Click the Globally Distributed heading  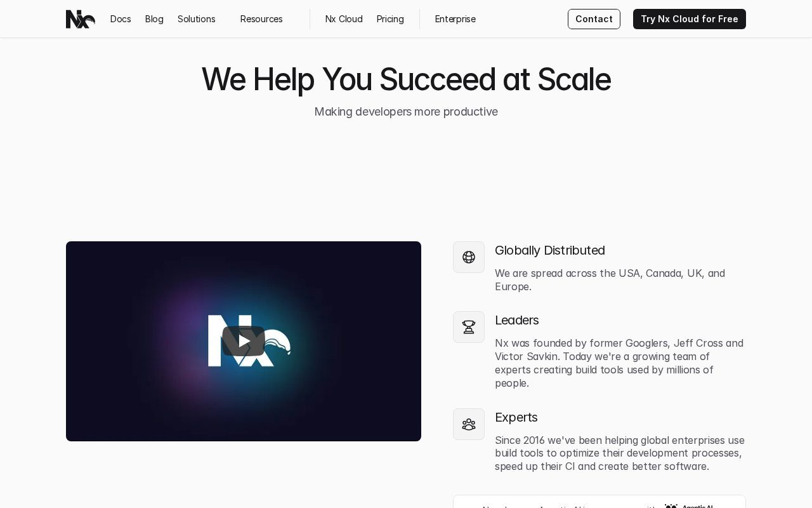click(550, 250)
